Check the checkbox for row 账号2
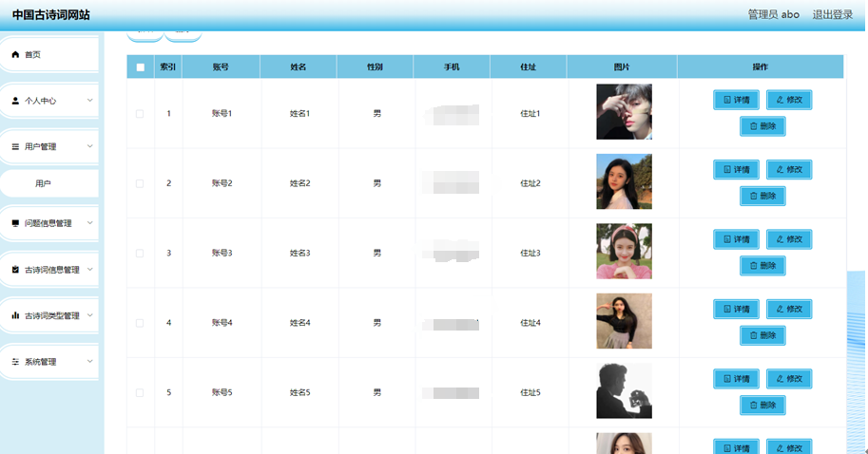868x454 pixels. pos(140,183)
